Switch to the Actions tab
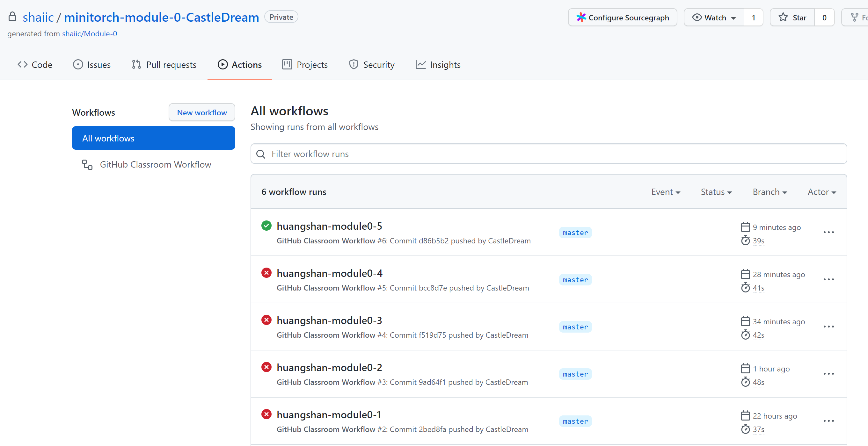The height and width of the screenshot is (446, 868). coord(240,64)
